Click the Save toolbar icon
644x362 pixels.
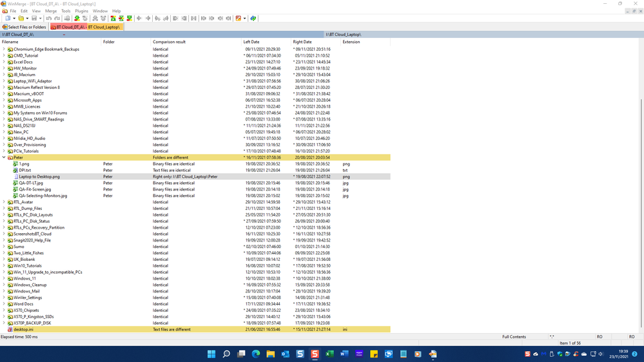34,19
